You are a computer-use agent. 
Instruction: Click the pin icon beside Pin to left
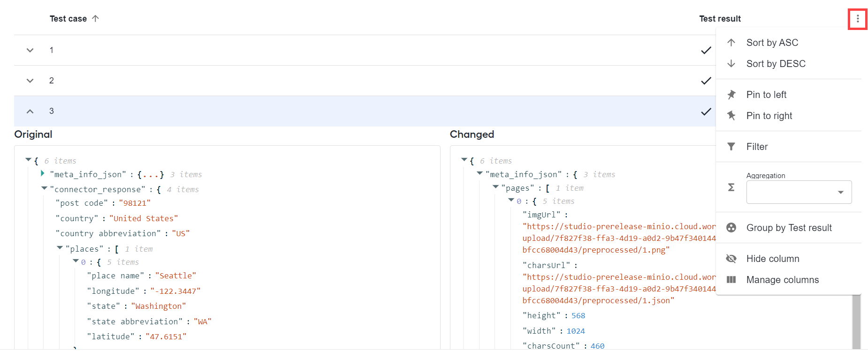[x=731, y=95]
